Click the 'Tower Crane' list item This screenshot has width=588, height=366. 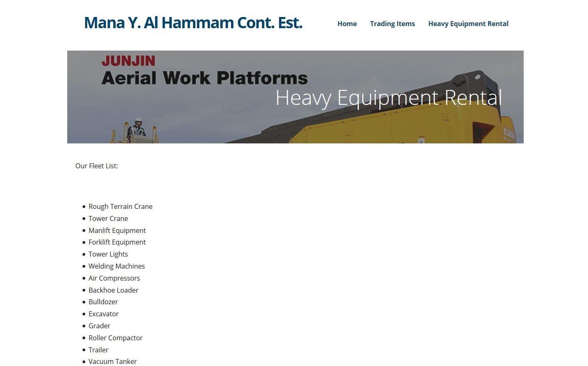(x=108, y=218)
